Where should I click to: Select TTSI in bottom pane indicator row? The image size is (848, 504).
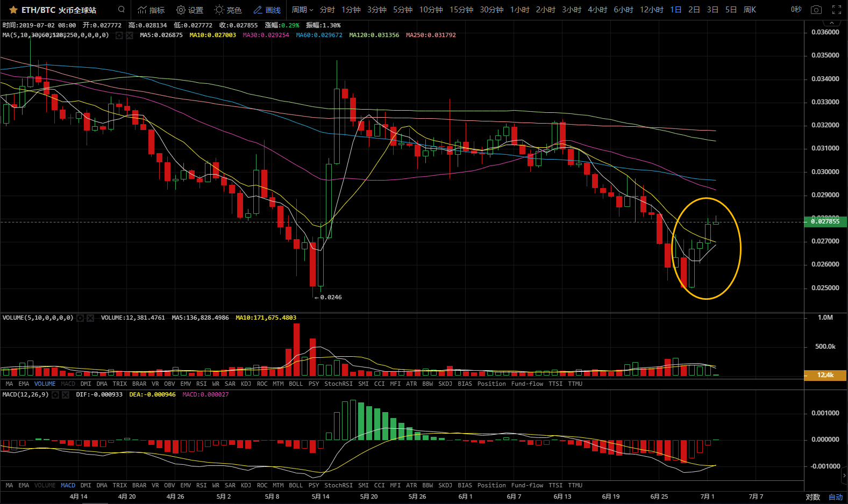pyautogui.click(x=555, y=485)
